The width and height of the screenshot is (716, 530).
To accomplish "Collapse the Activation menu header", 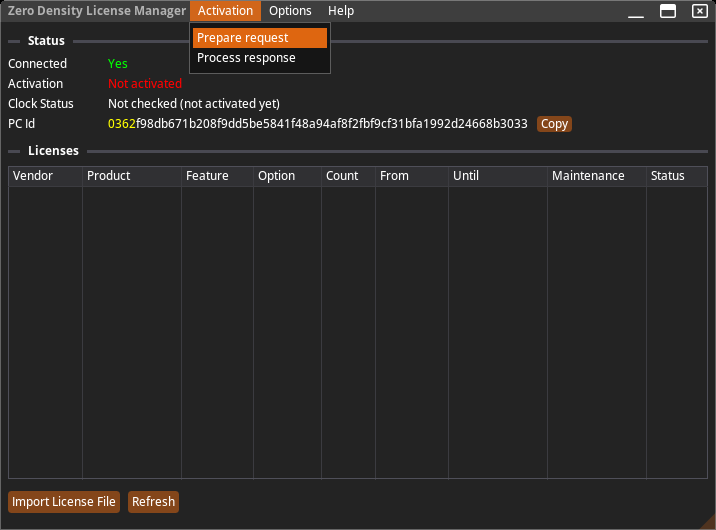I will (x=225, y=11).
